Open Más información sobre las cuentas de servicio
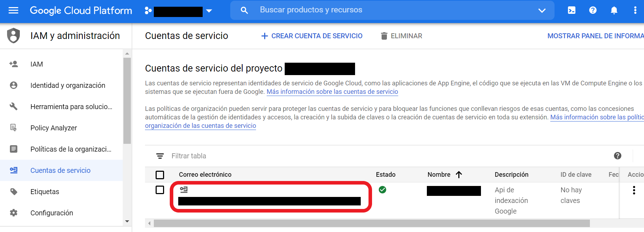Image resolution: width=644 pixels, height=232 pixels. coord(332,92)
